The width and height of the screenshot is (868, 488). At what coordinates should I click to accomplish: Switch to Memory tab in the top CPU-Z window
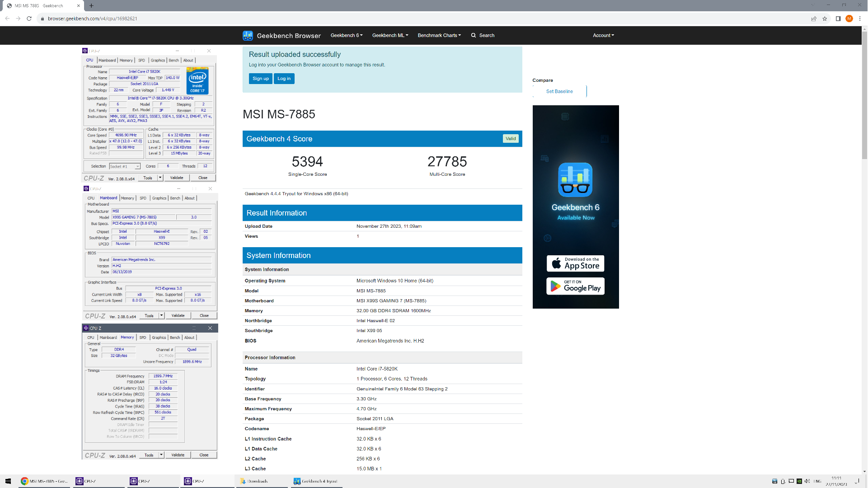click(126, 61)
